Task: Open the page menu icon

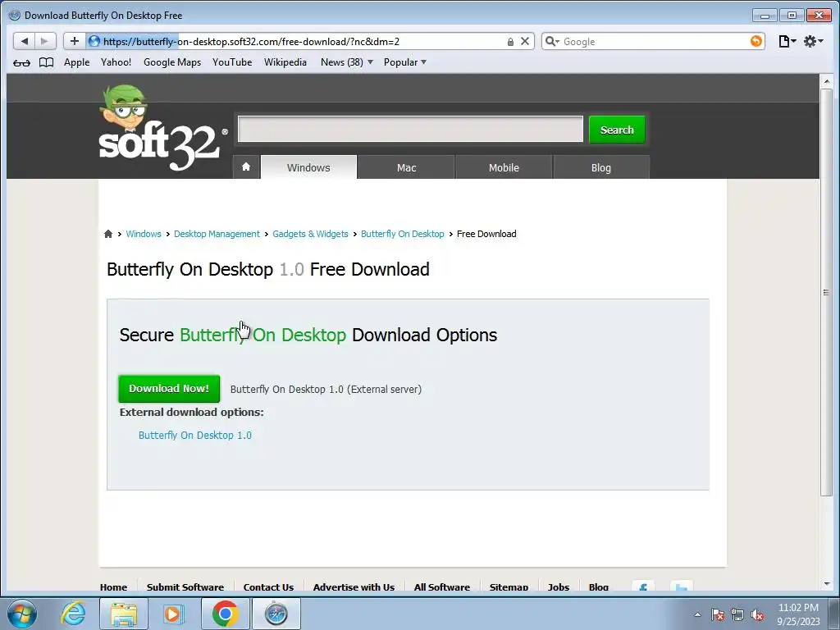Action: pyautogui.click(x=786, y=41)
